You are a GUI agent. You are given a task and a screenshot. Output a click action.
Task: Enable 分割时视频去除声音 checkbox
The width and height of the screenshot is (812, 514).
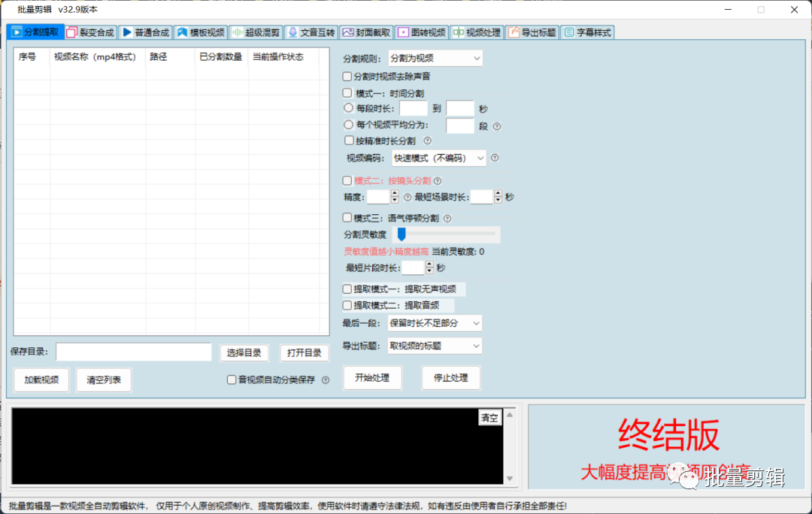pyautogui.click(x=347, y=77)
